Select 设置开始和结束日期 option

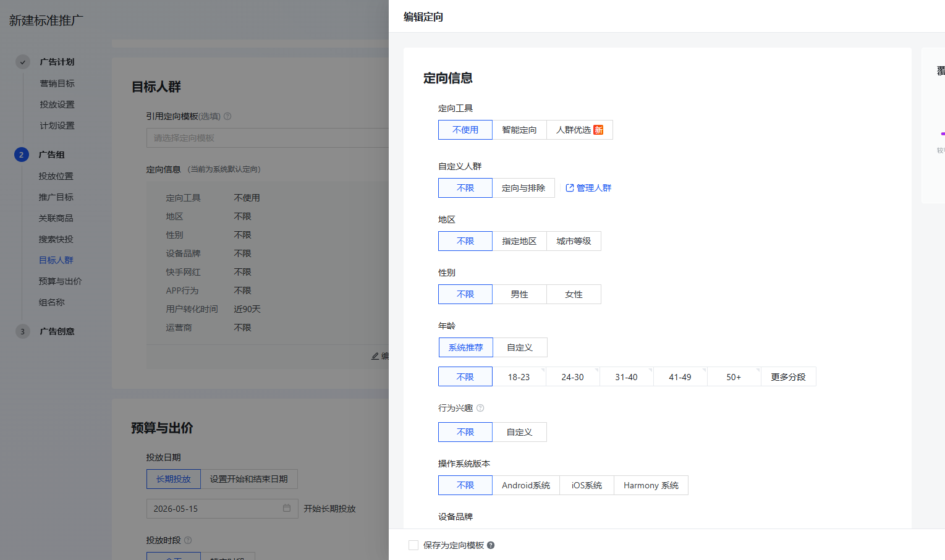tap(249, 479)
